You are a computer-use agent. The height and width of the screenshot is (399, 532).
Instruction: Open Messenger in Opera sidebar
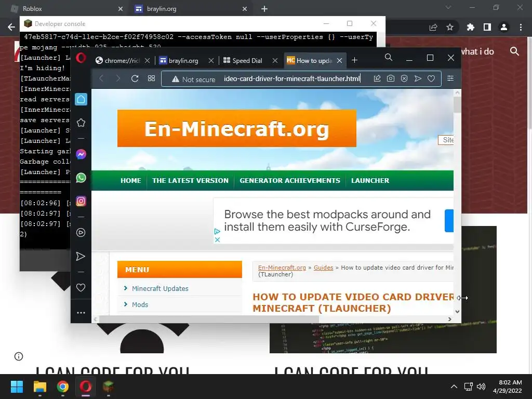[81, 154]
